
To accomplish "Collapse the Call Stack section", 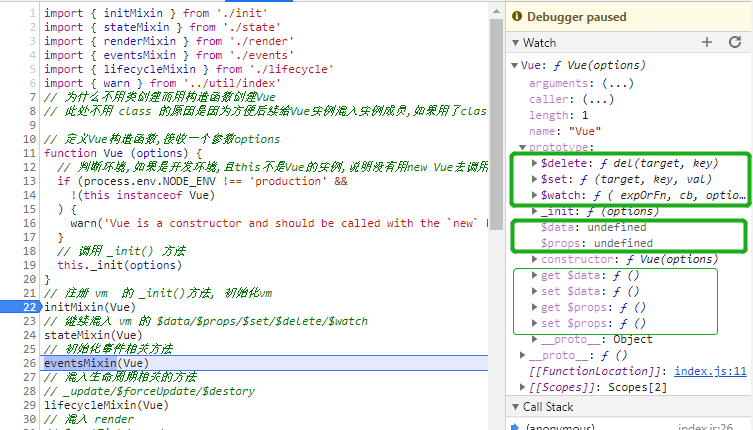I will coord(515,407).
